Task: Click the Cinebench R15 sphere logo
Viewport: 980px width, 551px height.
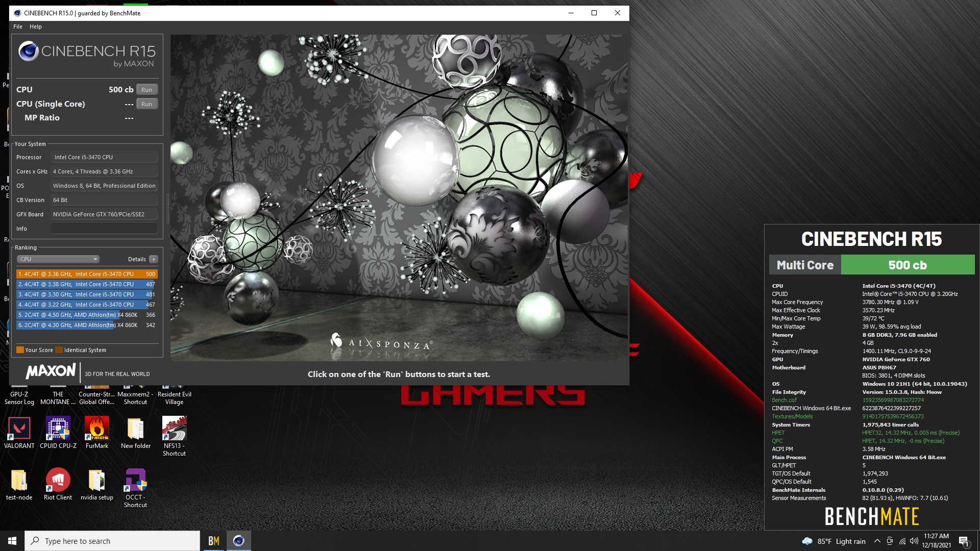Action: tap(29, 51)
